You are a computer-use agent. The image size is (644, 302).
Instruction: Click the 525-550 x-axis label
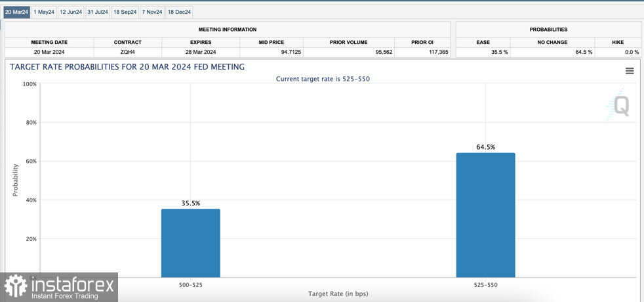(x=485, y=285)
